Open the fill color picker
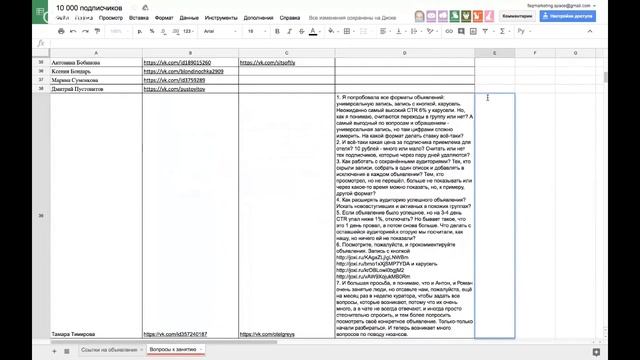640x360 pixels. (332, 31)
